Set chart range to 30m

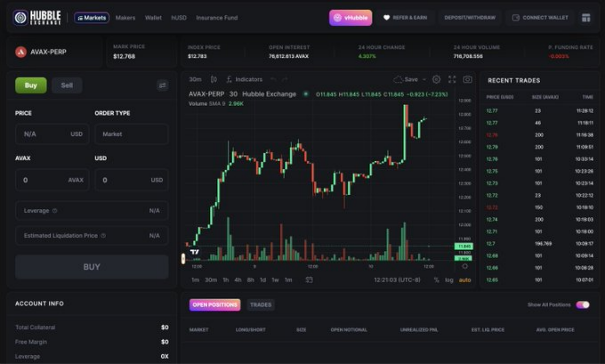pos(211,280)
